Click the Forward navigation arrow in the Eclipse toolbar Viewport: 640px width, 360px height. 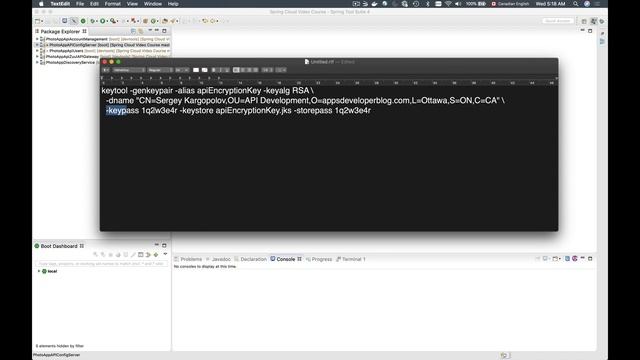[x=213, y=21]
